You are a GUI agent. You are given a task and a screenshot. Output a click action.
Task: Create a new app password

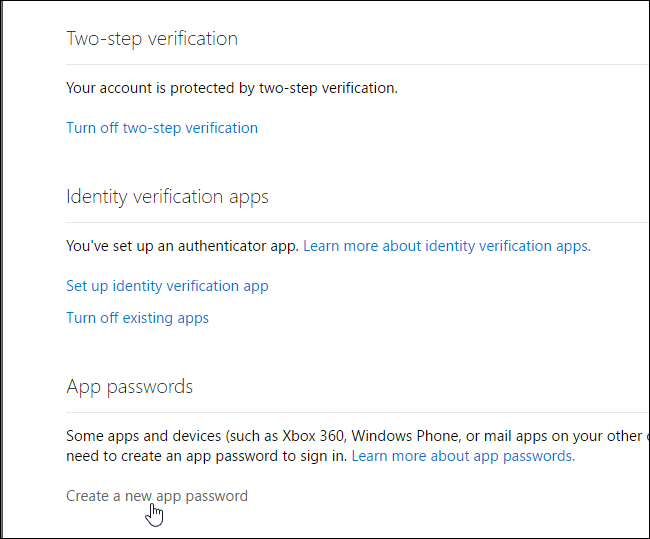[156, 496]
